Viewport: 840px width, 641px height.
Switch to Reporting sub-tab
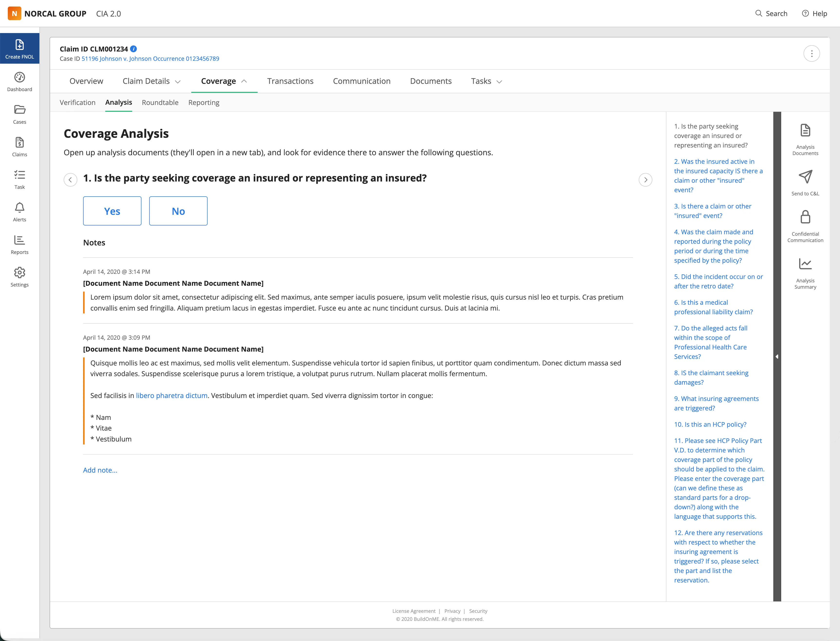(x=204, y=102)
